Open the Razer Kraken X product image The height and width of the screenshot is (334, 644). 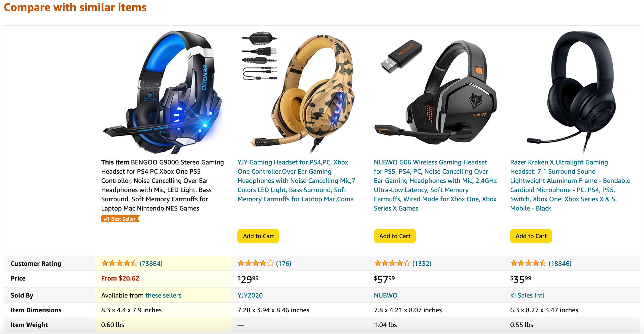click(572, 92)
